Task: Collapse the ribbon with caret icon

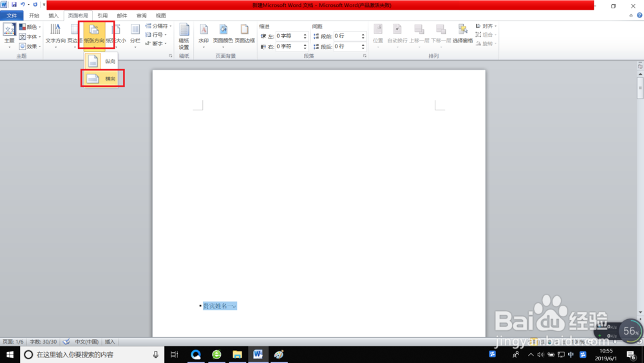Action: pos(631,15)
